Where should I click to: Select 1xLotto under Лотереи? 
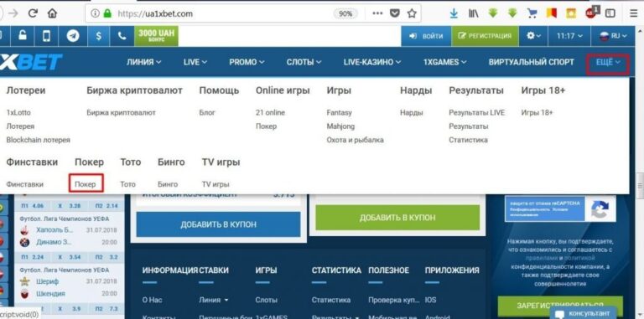pyautogui.click(x=18, y=112)
